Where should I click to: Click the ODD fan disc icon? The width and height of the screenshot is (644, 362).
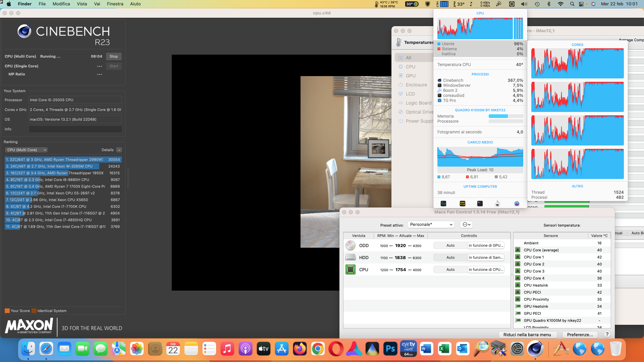[351, 245]
